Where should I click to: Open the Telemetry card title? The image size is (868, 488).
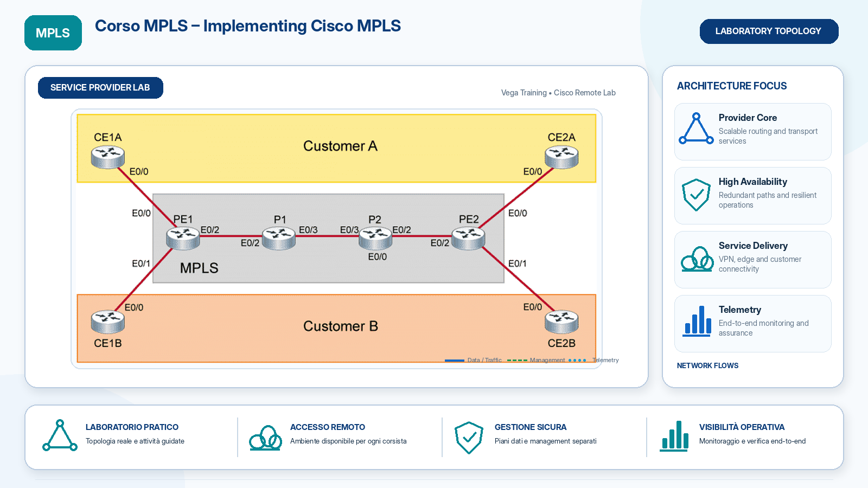740,310
